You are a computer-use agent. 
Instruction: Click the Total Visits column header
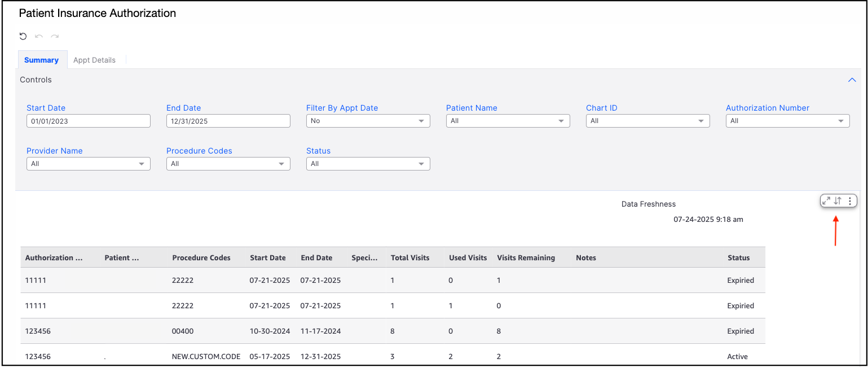click(410, 257)
